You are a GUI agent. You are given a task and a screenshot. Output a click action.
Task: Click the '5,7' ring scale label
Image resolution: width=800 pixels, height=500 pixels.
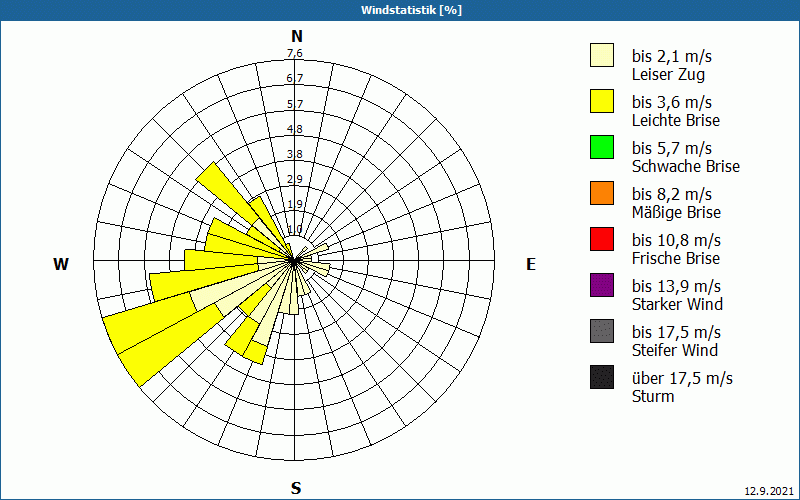coord(294,104)
